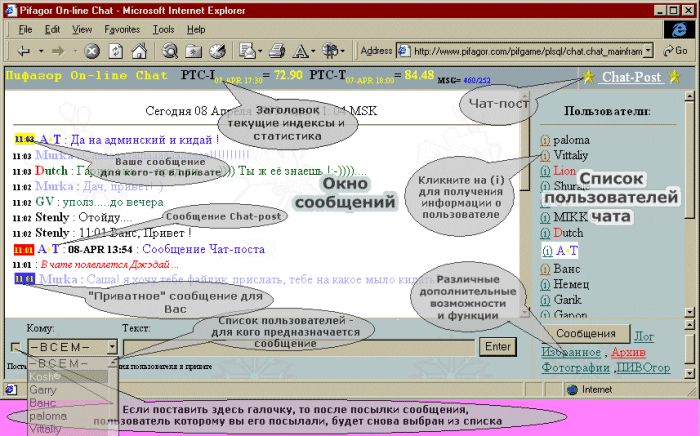
Task: Open the Tools menu
Action: (163, 30)
